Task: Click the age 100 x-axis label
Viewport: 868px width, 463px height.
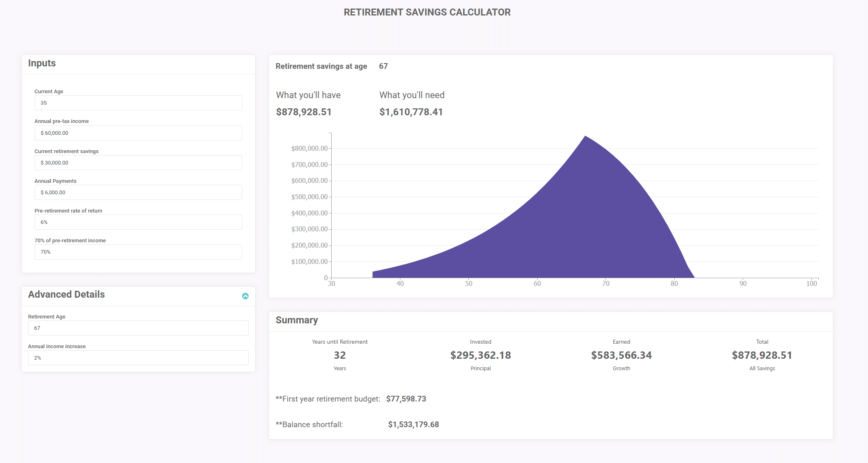Action: [811, 283]
